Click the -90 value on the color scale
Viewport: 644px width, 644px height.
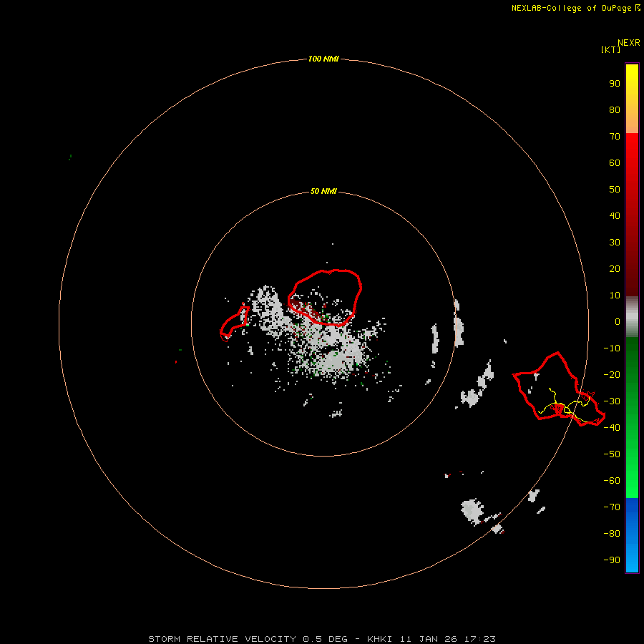[x=612, y=560]
